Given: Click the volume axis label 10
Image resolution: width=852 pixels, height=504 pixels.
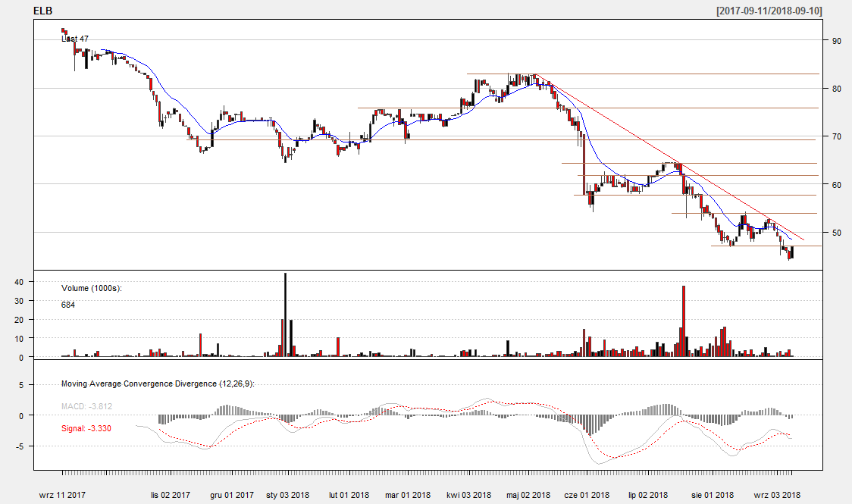Looking at the screenshot, I should pos(19,339).
